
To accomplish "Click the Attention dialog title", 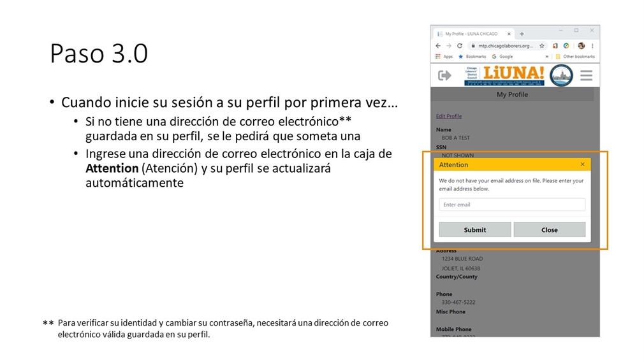I will coord(453,164).
